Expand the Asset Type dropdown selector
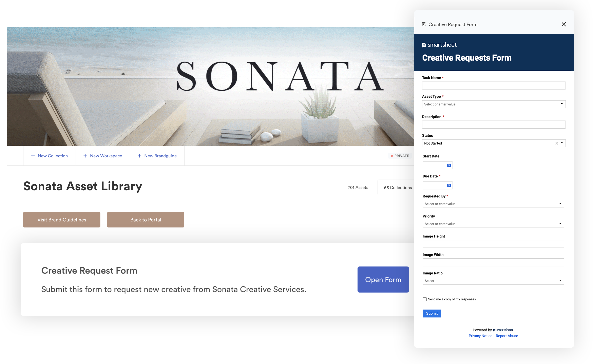Screen dimensions: 593x364 pyautogui.click(x=562, y=104)
